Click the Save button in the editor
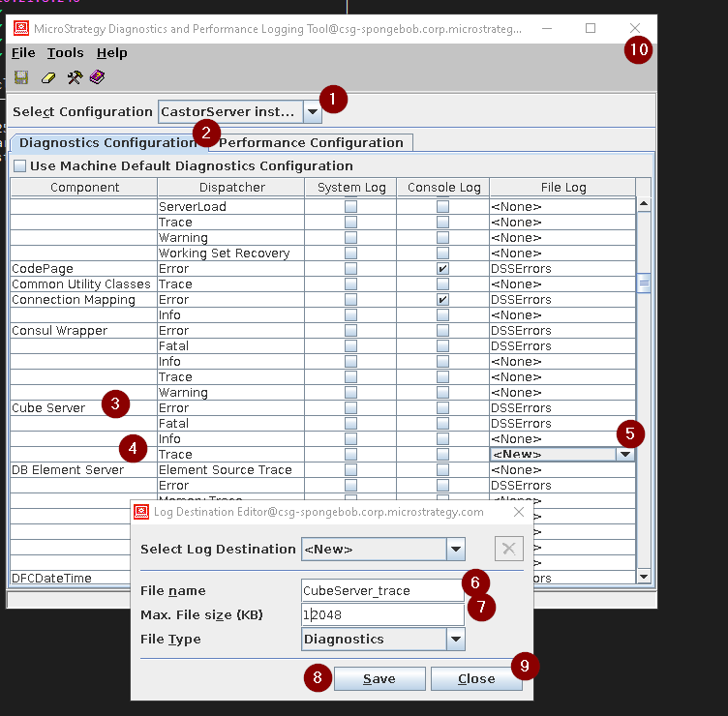The image size is (728, 716). pos(379,679)
